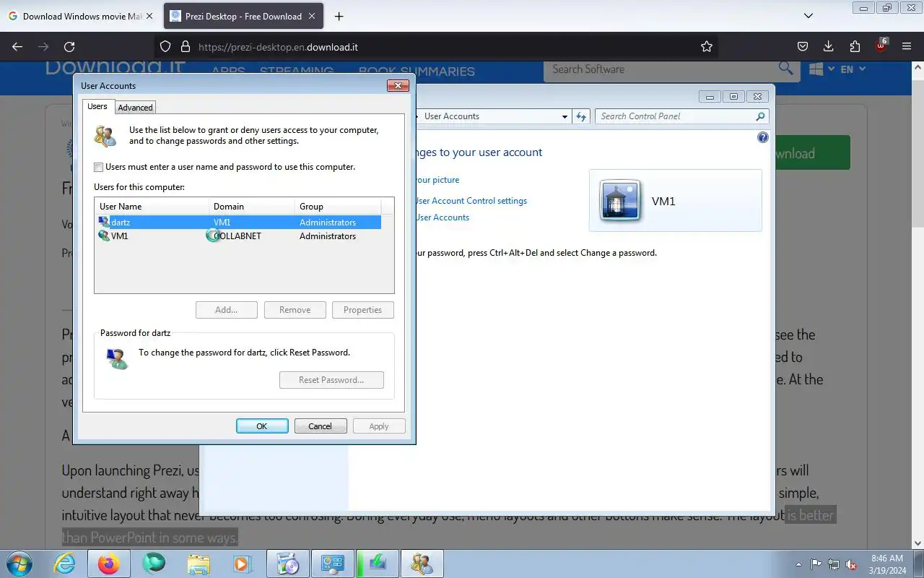The width and height of the screenshot is (924, 578).
Task: Open a new Firefox tab
Action: click(339, 16)
